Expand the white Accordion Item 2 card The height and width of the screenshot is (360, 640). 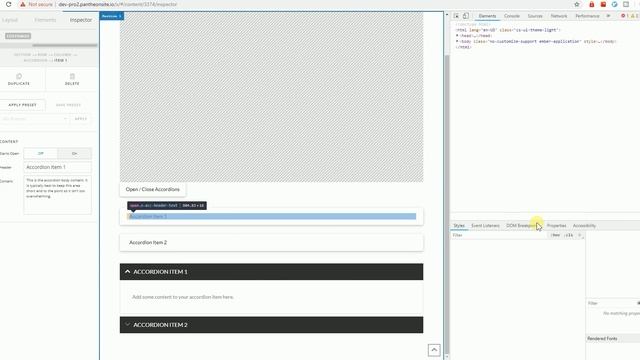pyautogui.click(x=271, y=242)
